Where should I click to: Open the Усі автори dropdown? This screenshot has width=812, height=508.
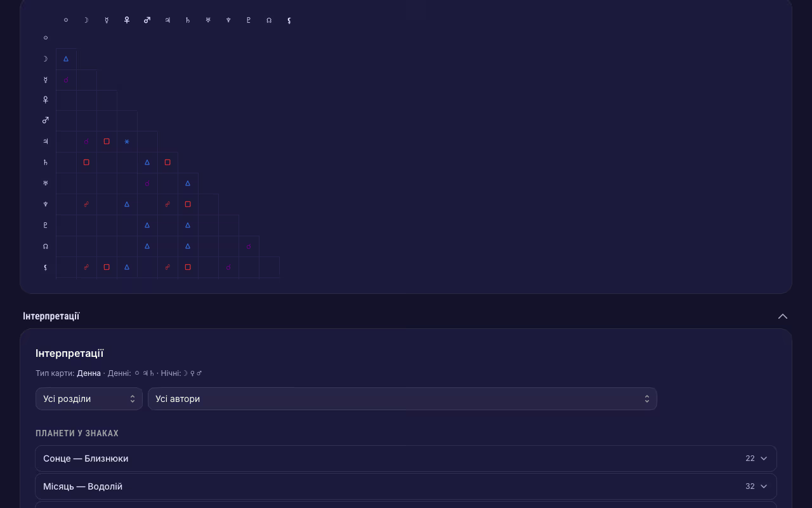402,399
